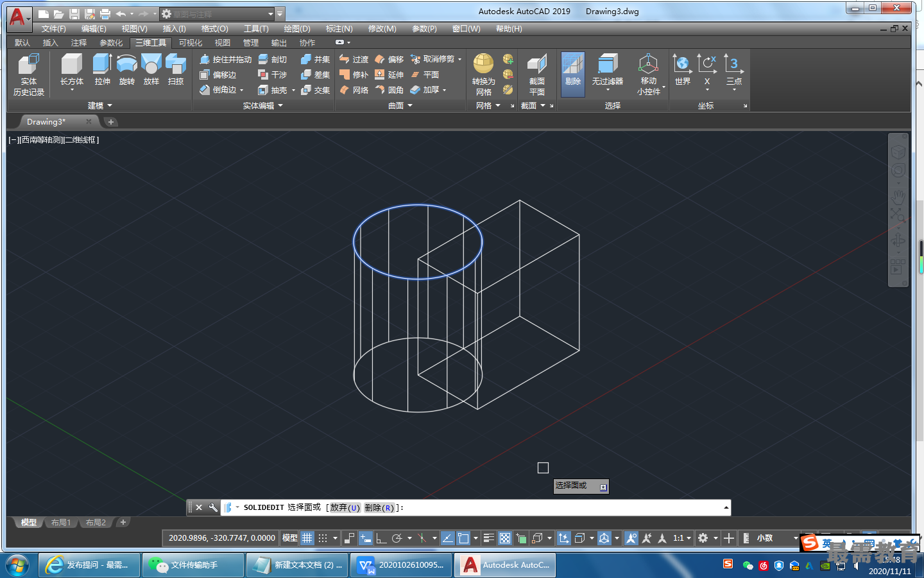Toggle object snap tracking in status bar
Image resolution: width=924 pixels, height=578 pixels.
tap(448, 538)
